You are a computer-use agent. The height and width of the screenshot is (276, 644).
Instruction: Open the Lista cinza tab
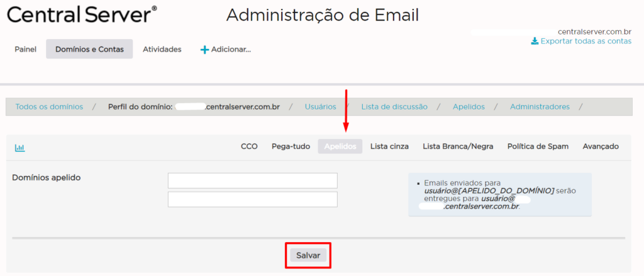pyautogui.click(x=389, y=146)
